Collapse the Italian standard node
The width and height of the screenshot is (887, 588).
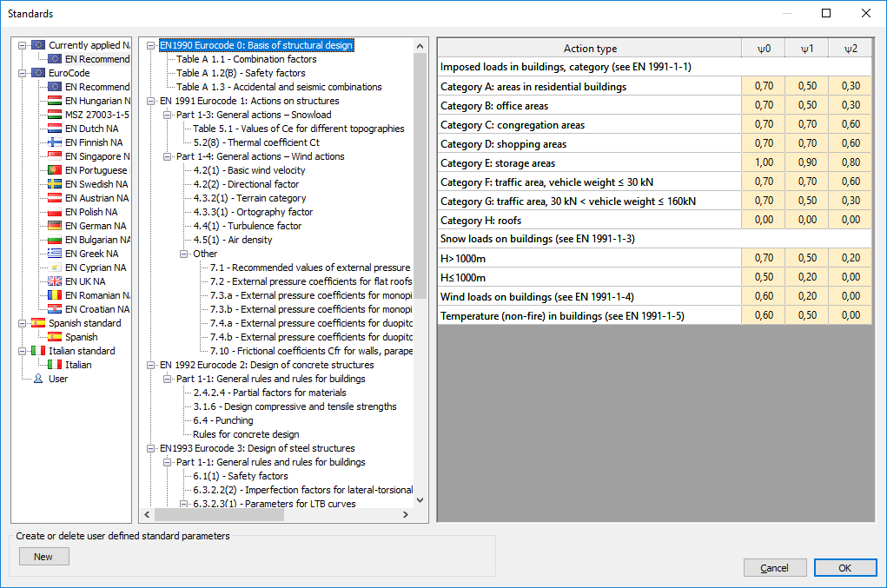(x=22, y=351)
